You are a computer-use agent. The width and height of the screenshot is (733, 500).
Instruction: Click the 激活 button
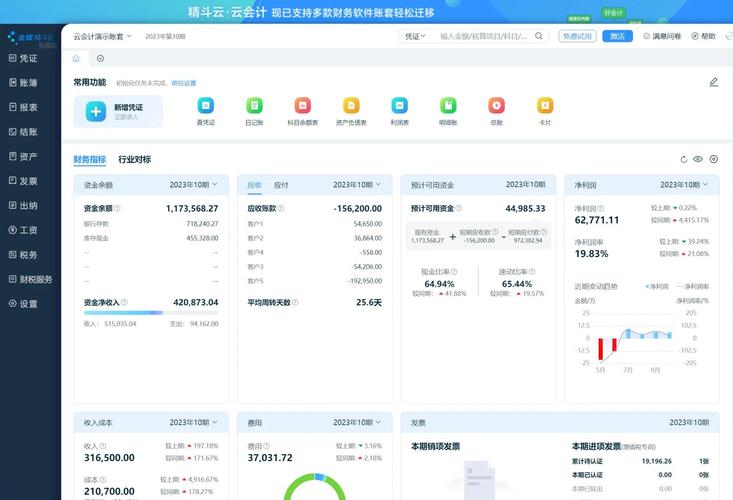618,36
